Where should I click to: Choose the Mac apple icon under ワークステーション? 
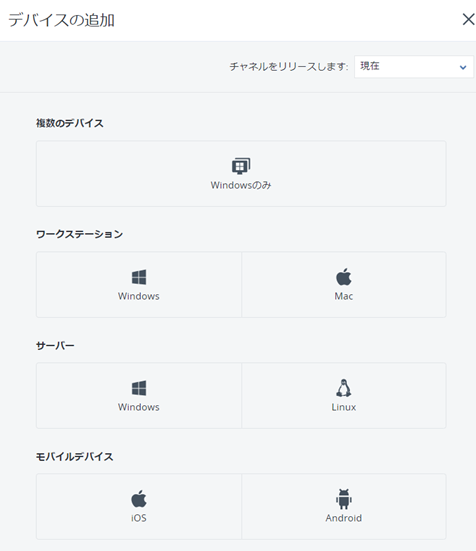[344, 277]
